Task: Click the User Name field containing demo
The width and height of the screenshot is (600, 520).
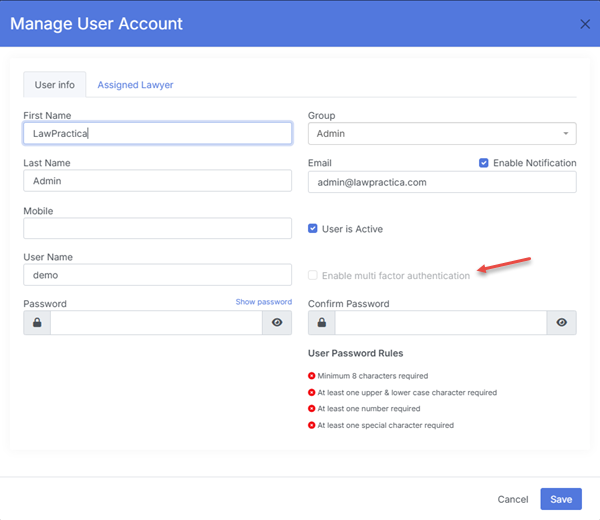Action: (157, 274)
